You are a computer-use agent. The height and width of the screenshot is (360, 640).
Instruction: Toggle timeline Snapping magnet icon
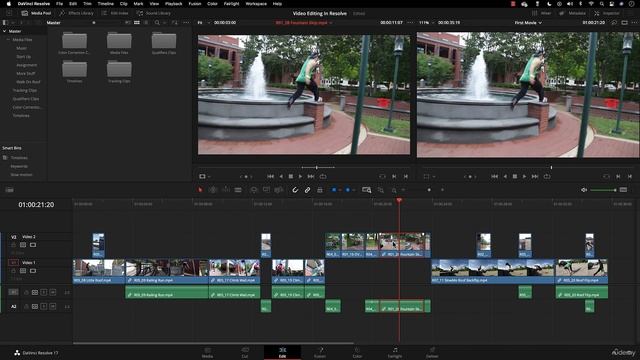coord(295,190)
